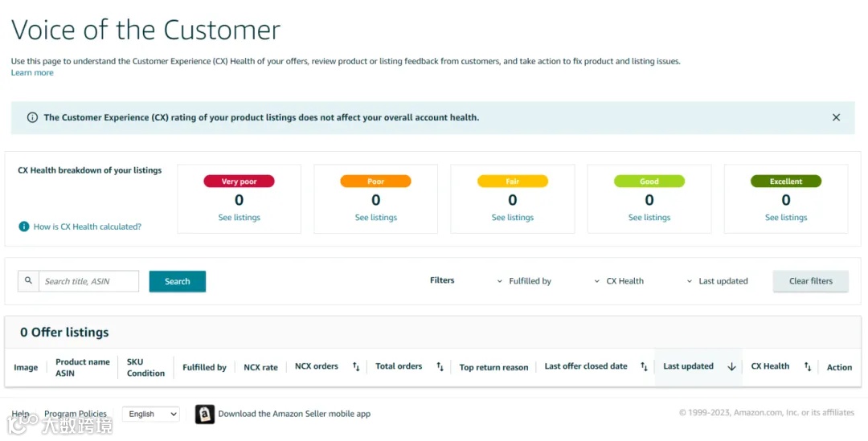See listings under Poor

(376, 218)
